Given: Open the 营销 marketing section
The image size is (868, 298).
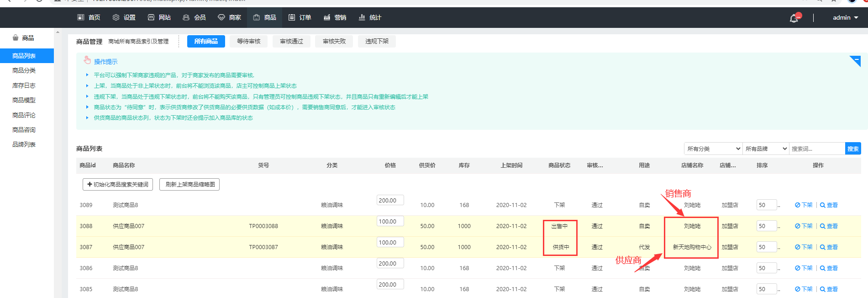Looking at the screenshot, I should [x=335, y=17].
